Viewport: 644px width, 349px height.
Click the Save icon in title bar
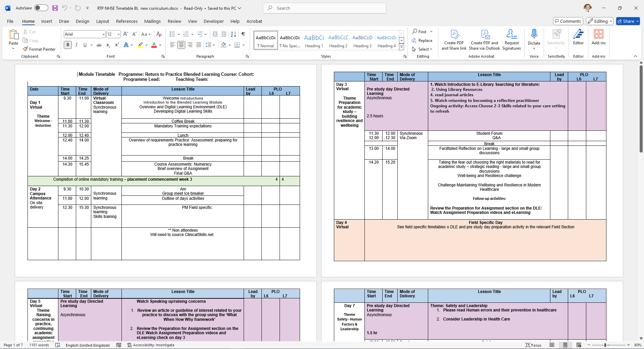[55, 8]
